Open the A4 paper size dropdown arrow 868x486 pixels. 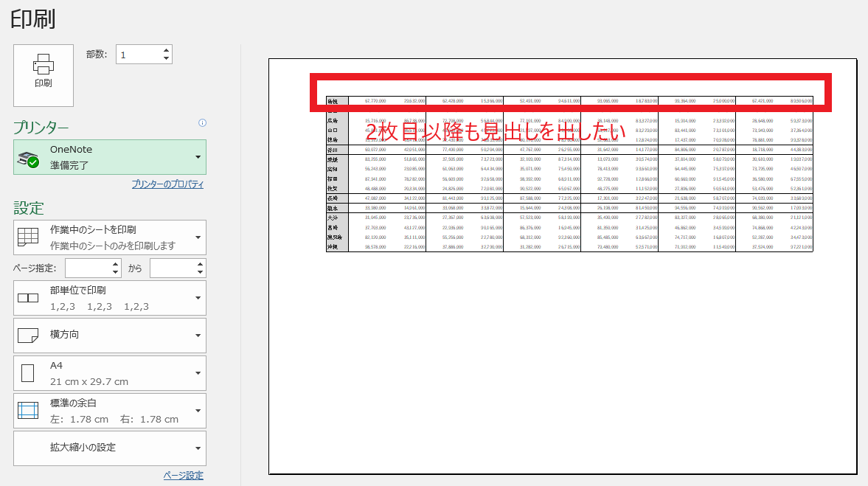tap(198, 373)
